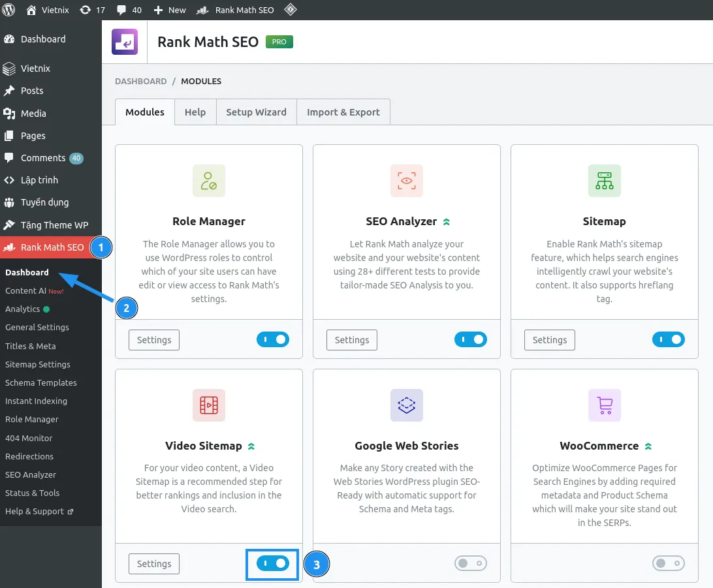Image resolution: width=713 pixels, height=588 pixels.
Task: Open Titles & Meta in sidebar
Action: click(31, 346)
